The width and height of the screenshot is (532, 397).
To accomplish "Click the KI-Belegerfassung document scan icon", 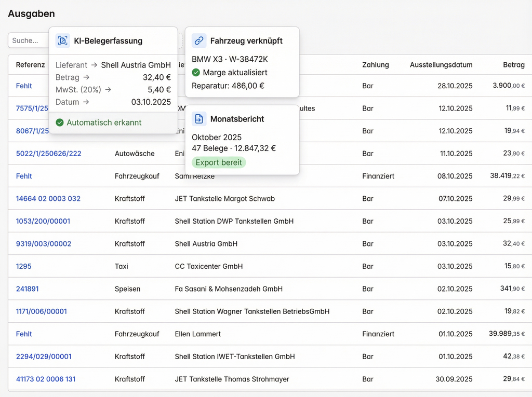I will 63,41.
